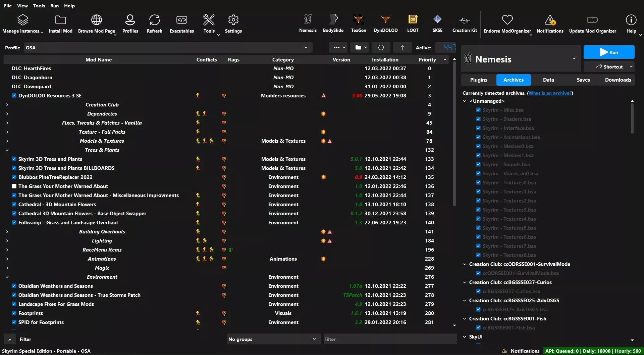Launch SKSE from the toolbar

[x=437, y=23]
